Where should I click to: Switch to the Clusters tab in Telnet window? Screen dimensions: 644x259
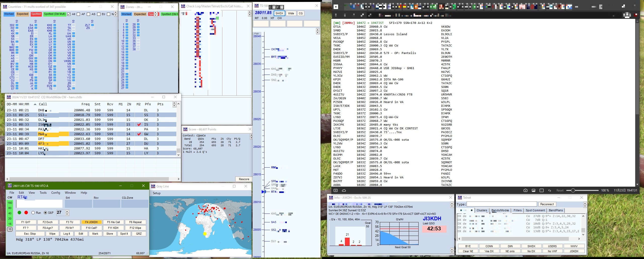click(482, 211)
